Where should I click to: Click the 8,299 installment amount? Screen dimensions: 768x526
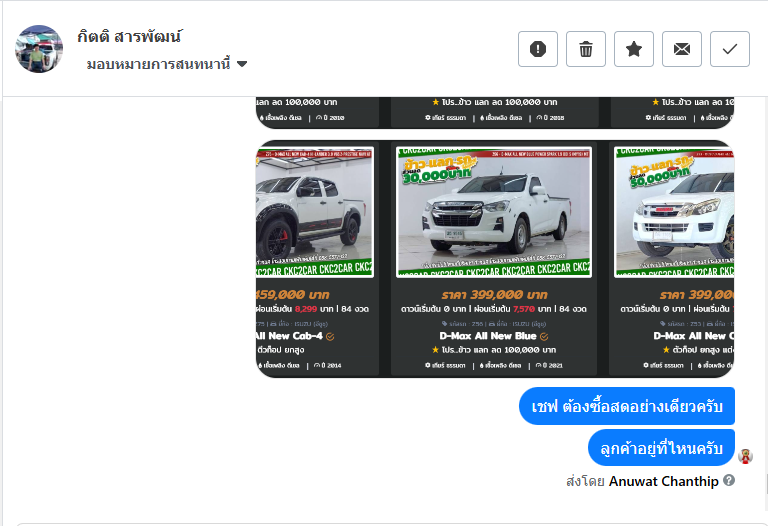pos(306,309)
